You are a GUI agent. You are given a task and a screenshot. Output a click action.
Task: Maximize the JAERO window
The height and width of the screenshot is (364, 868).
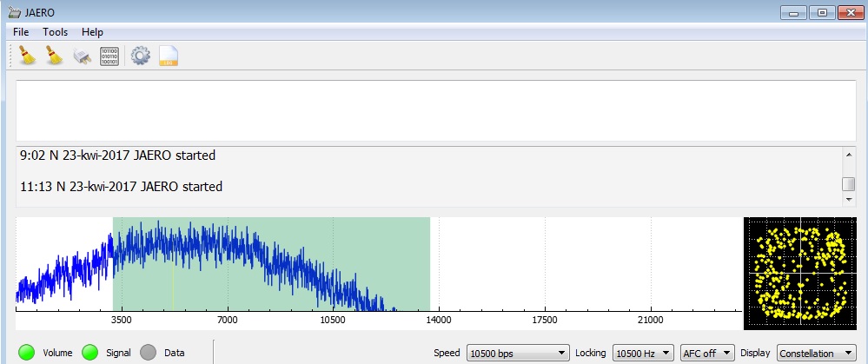[x=822, y=12]
